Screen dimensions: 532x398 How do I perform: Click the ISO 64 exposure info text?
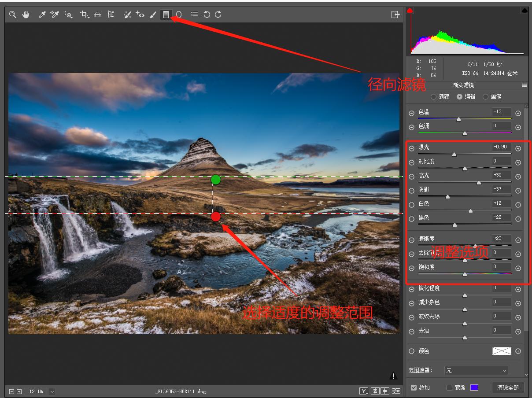click(470, 73)
